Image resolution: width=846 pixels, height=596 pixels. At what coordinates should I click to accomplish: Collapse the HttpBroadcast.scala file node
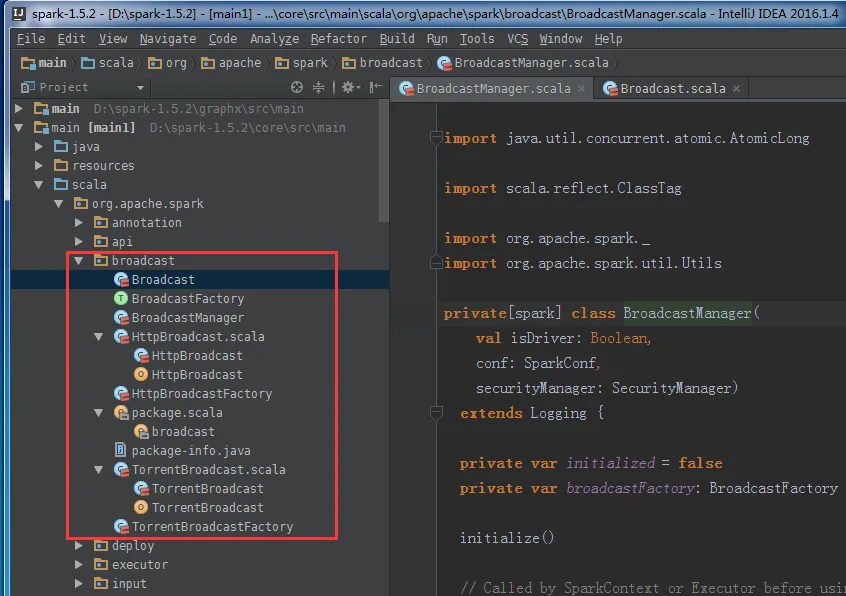click(x=99, y=337)
